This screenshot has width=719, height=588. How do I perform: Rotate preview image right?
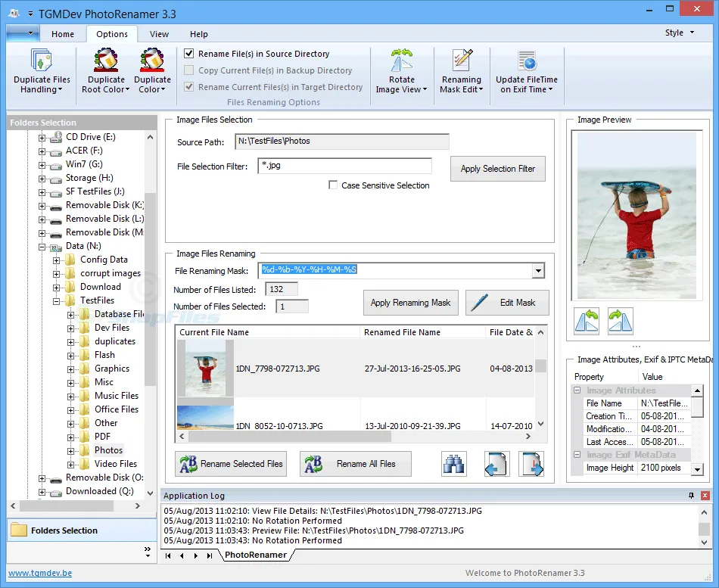pyautogui.click(x=621, y=321)
